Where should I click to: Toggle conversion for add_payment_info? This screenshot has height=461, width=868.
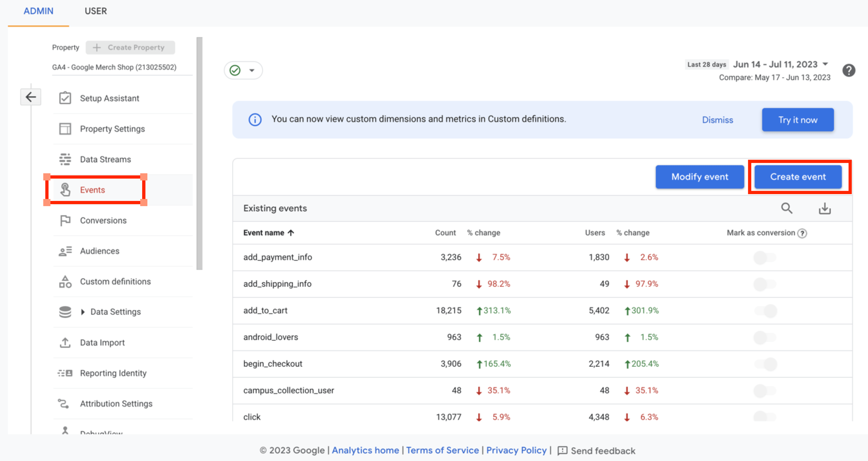pyautogui.click(x=765, y=257)
